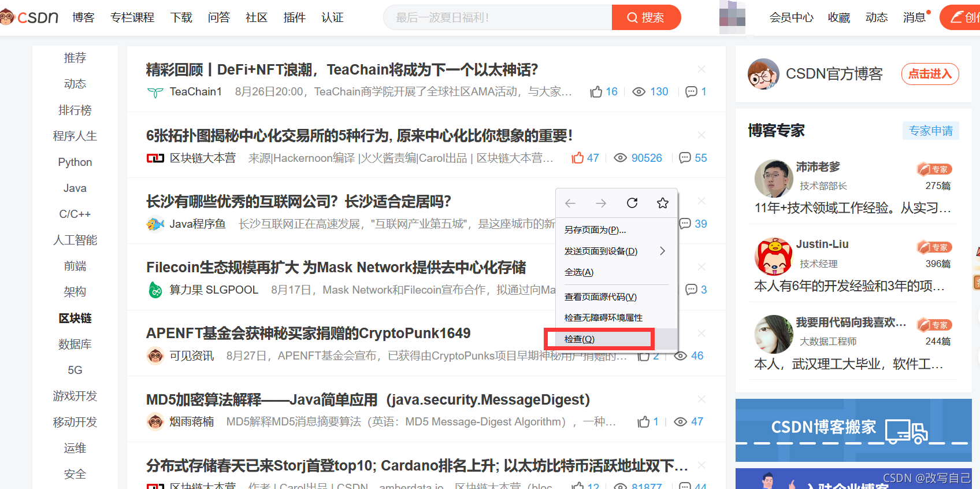This screenshot has height=489, width=980.
Task: Open 专栏课程 in top navigation
Action: tap(132, 17)
